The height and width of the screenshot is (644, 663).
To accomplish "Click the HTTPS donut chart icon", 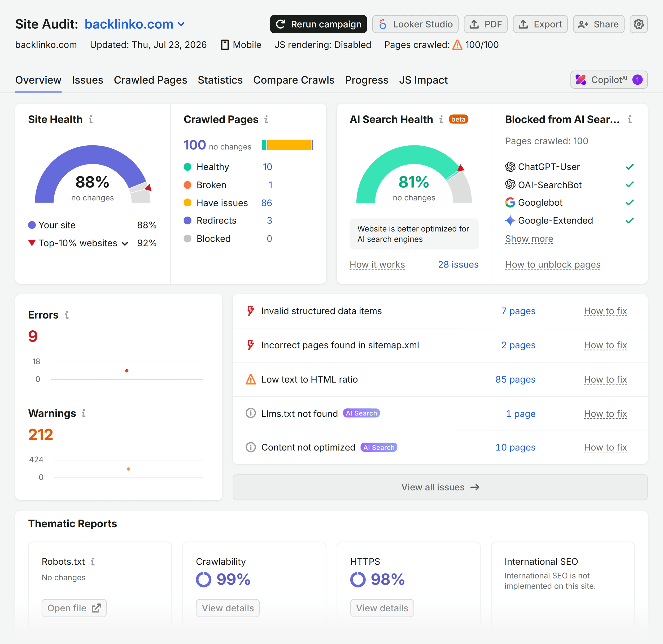I will 358,579.
